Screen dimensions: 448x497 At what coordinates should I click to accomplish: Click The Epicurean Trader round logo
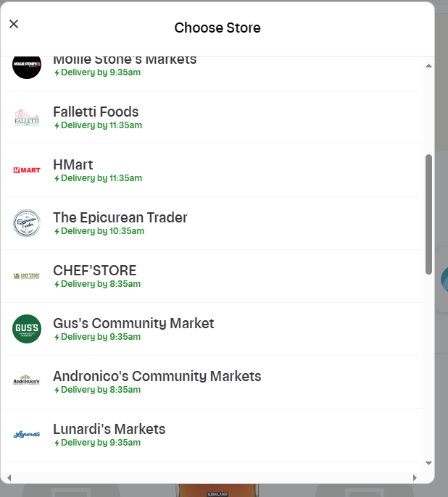pyautogui.click(x=27, y=223)
